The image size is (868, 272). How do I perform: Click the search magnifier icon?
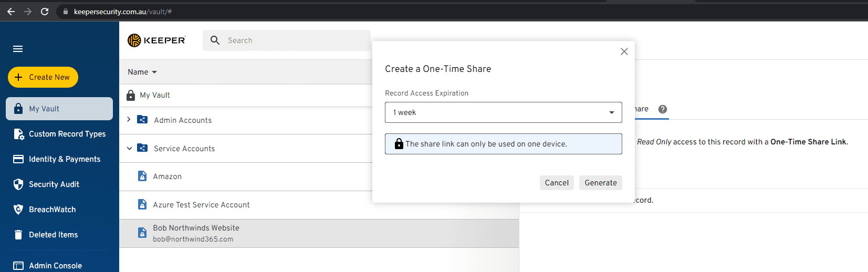[x=215, y=40]
